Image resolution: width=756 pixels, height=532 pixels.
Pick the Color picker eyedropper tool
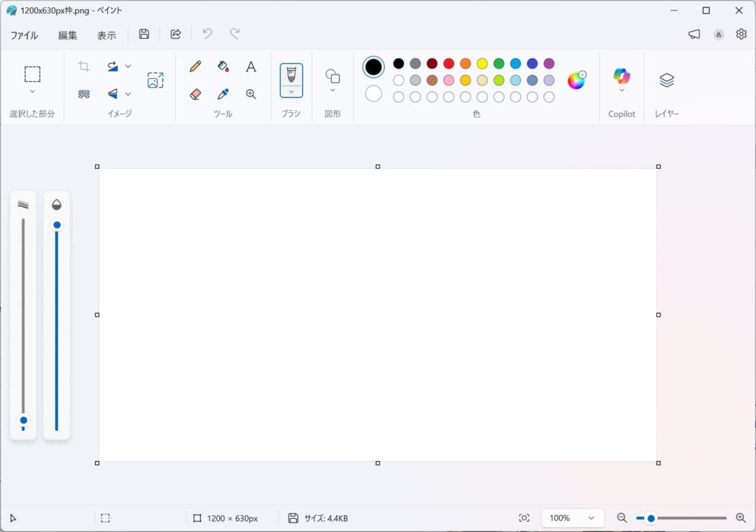(x=223, y=94)
